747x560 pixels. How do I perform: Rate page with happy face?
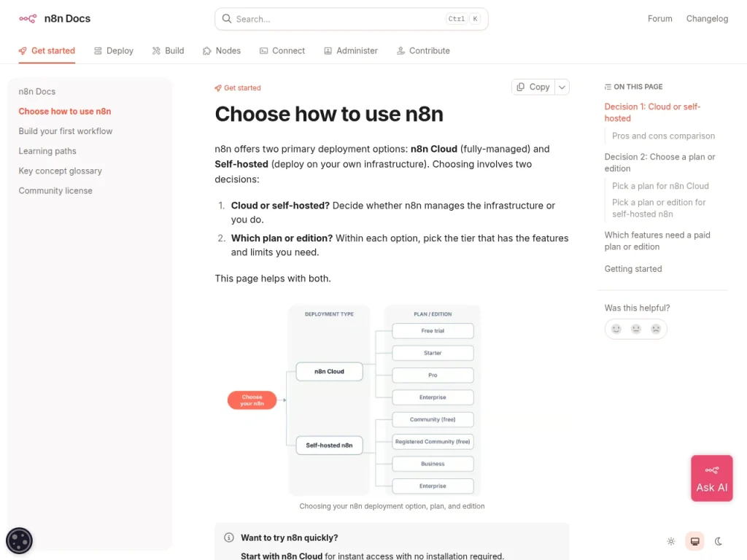tap(616, 329)
